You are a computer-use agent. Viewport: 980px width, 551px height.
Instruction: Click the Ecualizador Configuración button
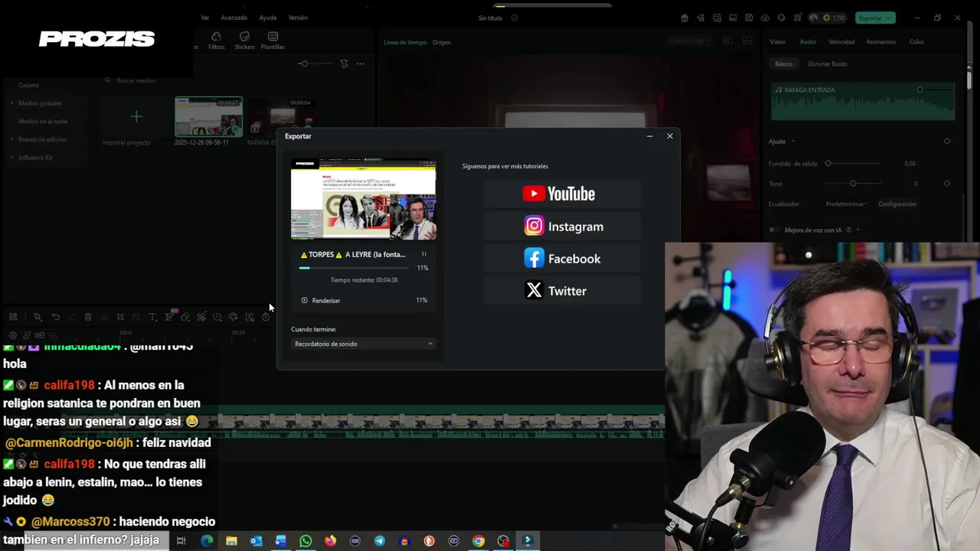click(897, 204)
